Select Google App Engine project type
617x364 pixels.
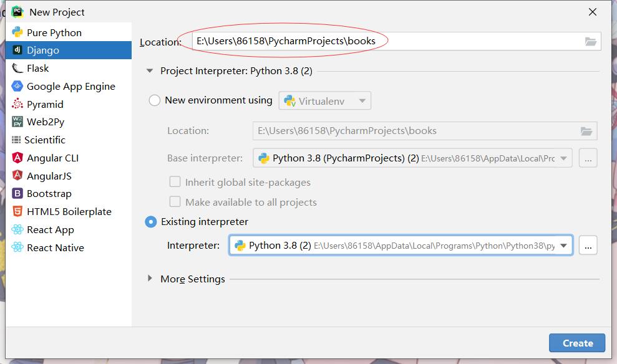[69, 86]
